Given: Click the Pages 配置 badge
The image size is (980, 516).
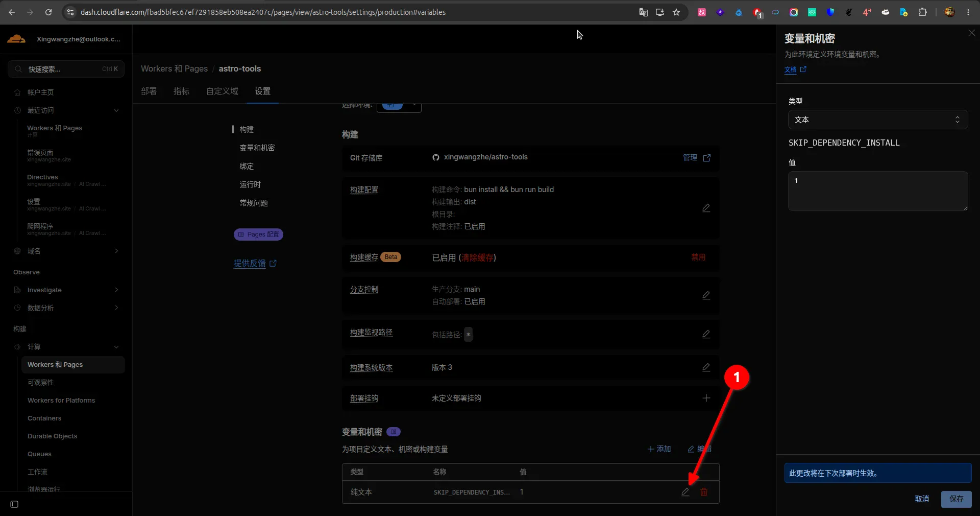Looking at the screenshot, I should [x=258, y=234].
